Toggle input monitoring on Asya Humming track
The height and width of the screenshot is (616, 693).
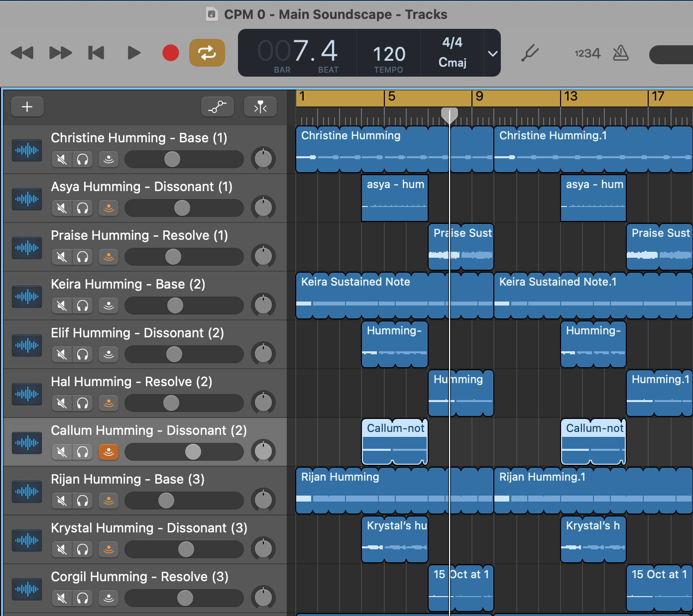coord(109,208)
